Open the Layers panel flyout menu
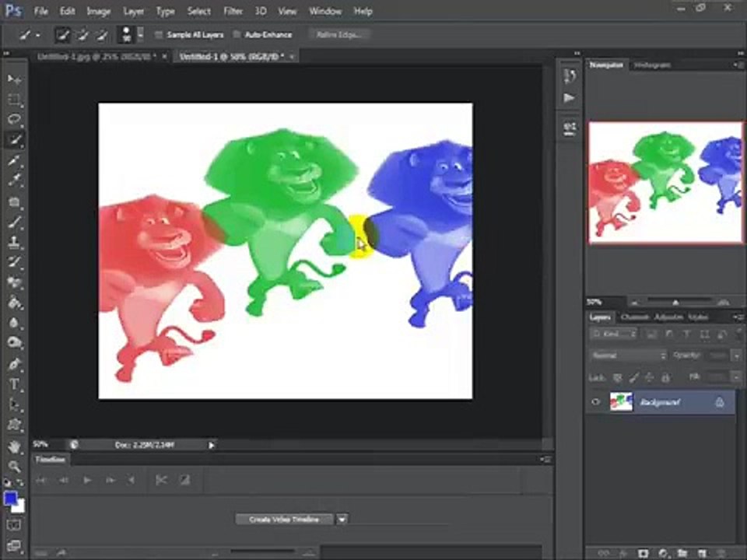Image resolution: width=747 pixels, height=560 pixels. pyautogui.click(x=738, y=317)
